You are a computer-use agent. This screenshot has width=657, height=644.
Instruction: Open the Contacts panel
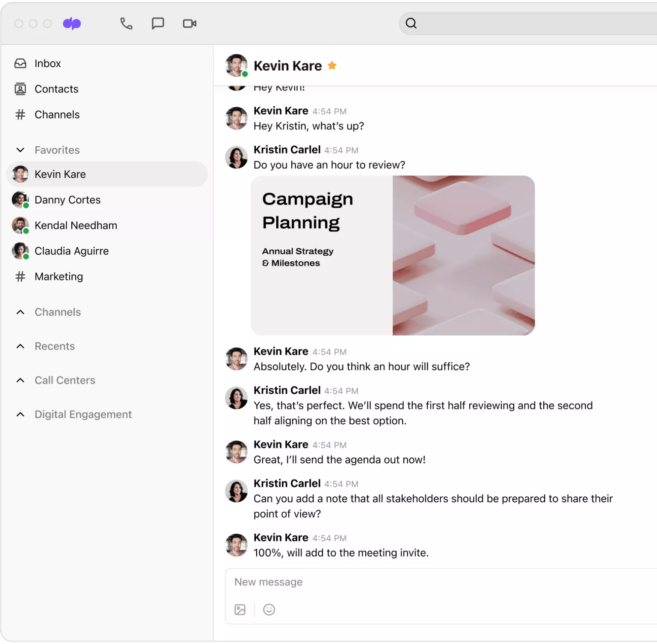click(x=56, y=89)
